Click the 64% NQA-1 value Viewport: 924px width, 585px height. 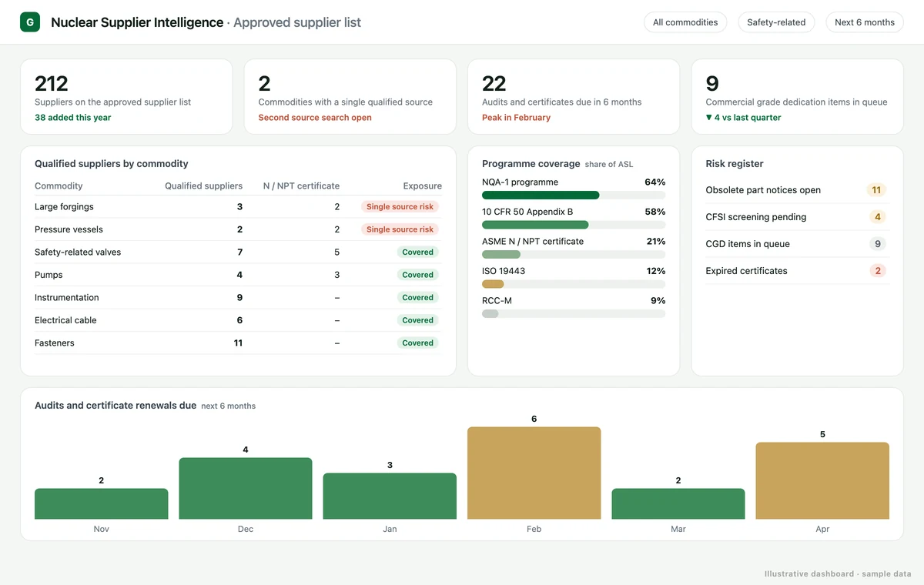pyautogui.click(x=655, y=182)
